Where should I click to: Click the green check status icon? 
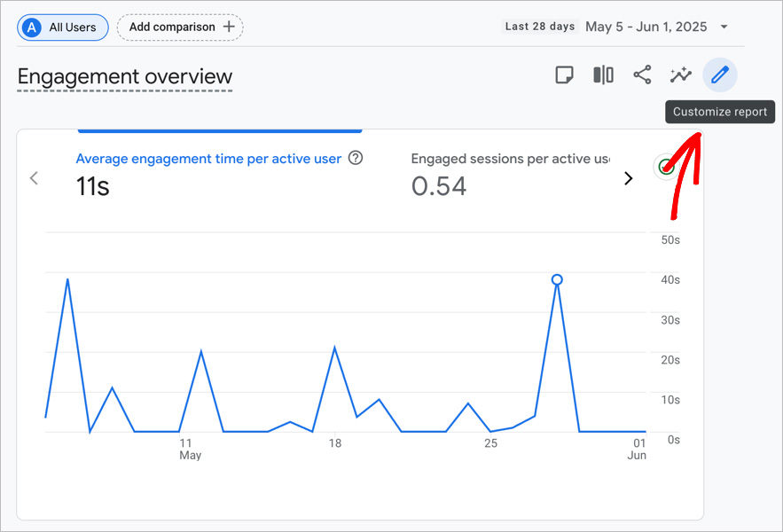[x=666, y=167]
